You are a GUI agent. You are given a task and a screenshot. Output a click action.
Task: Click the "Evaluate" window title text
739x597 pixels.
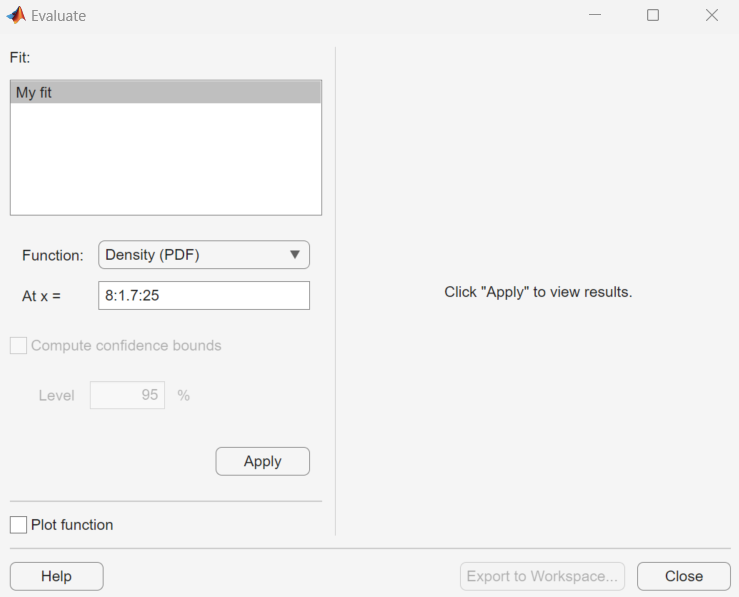58,16
